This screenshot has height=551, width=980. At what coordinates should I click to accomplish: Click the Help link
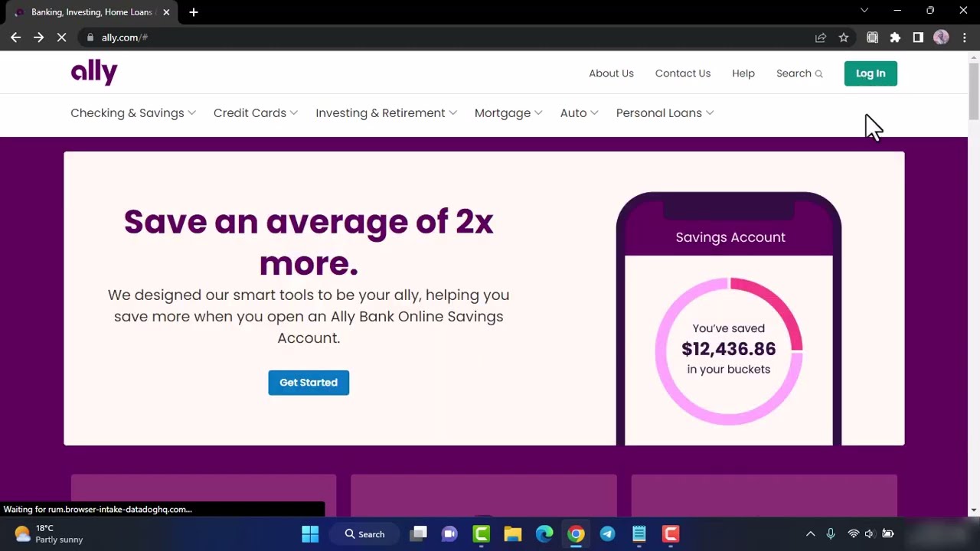coord(743,73)
